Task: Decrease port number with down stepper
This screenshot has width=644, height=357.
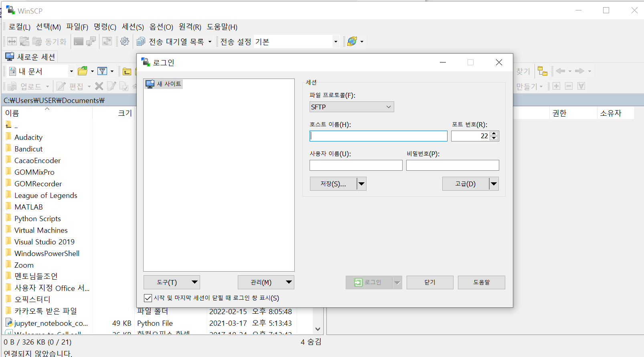Action: click(x=494, y=139)
